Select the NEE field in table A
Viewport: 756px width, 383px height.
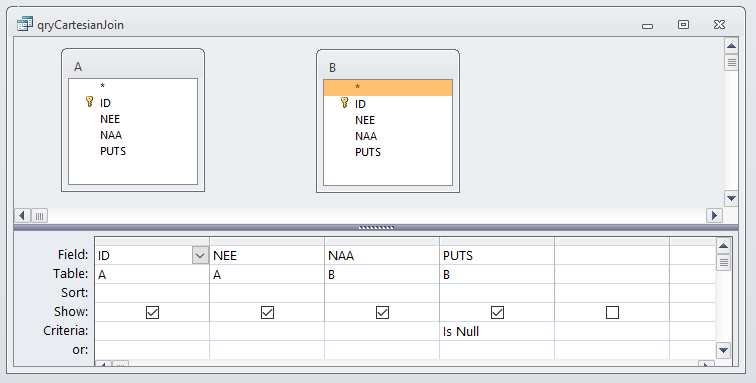(x=133, y=119)
